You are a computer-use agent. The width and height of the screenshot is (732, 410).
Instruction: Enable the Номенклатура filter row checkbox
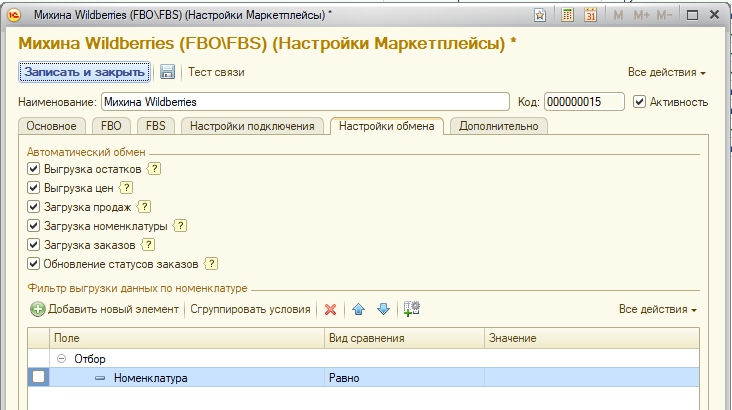point(38,377)
